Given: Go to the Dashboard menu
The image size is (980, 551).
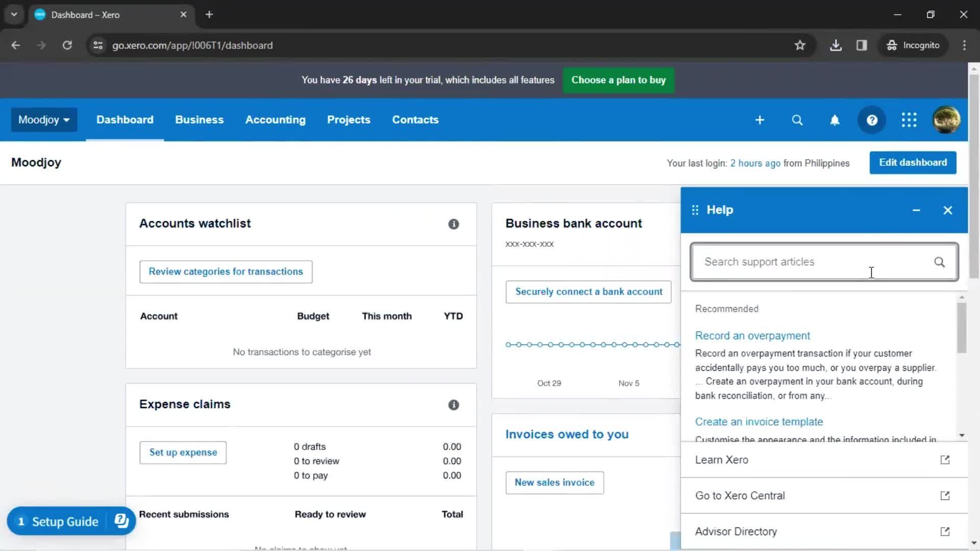Looking at the screenshot, I should pyautogui.click(x=125, y=120).
